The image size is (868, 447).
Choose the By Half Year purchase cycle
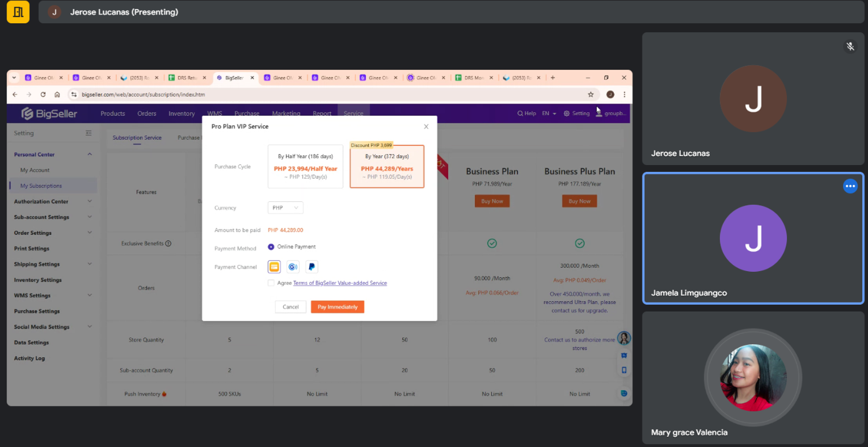click(x=305, y=166)
